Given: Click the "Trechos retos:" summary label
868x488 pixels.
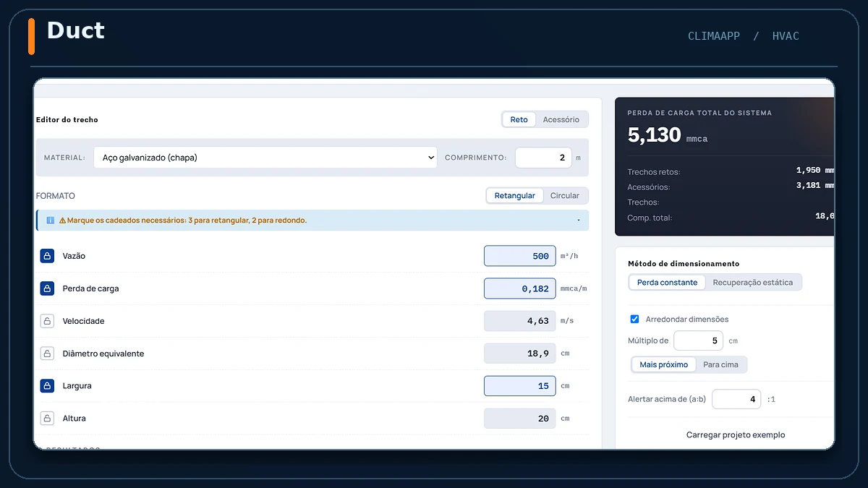Looking at the screenshot, I should (x=654, y=172).
